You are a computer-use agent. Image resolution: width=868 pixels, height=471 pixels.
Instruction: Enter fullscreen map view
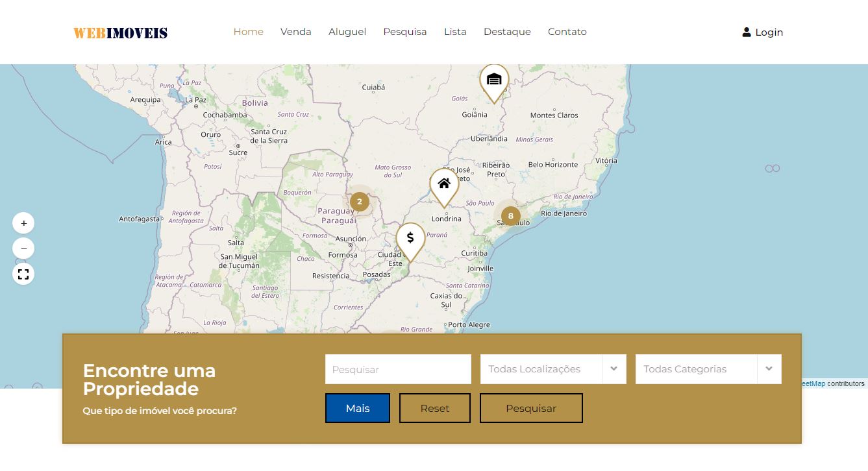(x=23, y=274)
